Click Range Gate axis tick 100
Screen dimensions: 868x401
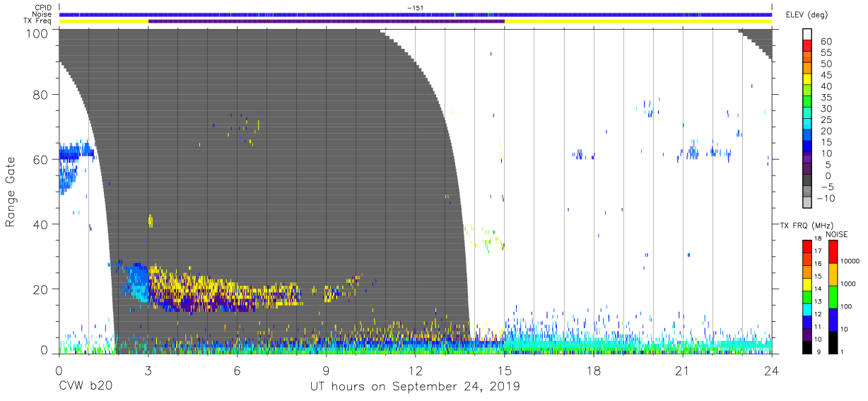click(37, 33)
